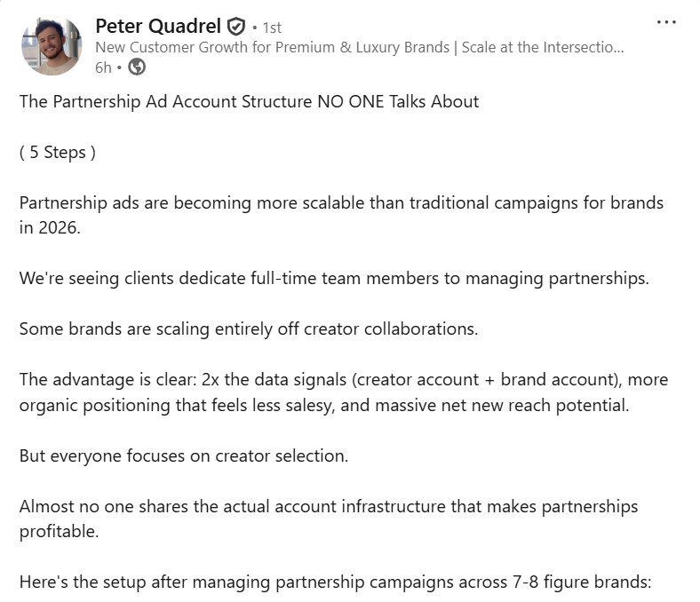Open the "New Customer Growth" headline link
The image size is (700, 602).
pos(359,47)
